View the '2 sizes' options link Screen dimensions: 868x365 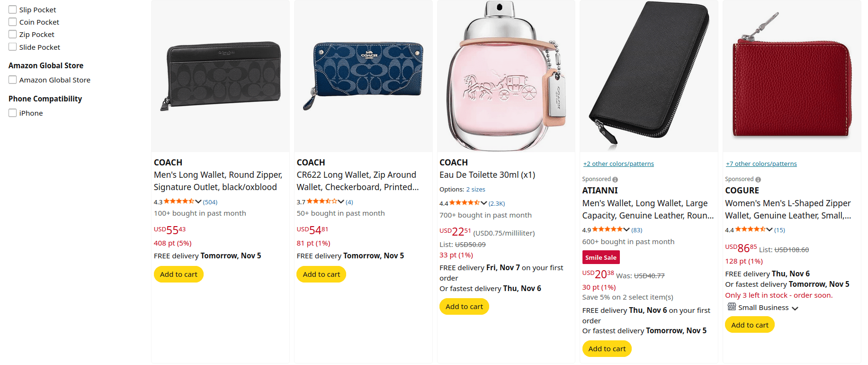[475, 189]
